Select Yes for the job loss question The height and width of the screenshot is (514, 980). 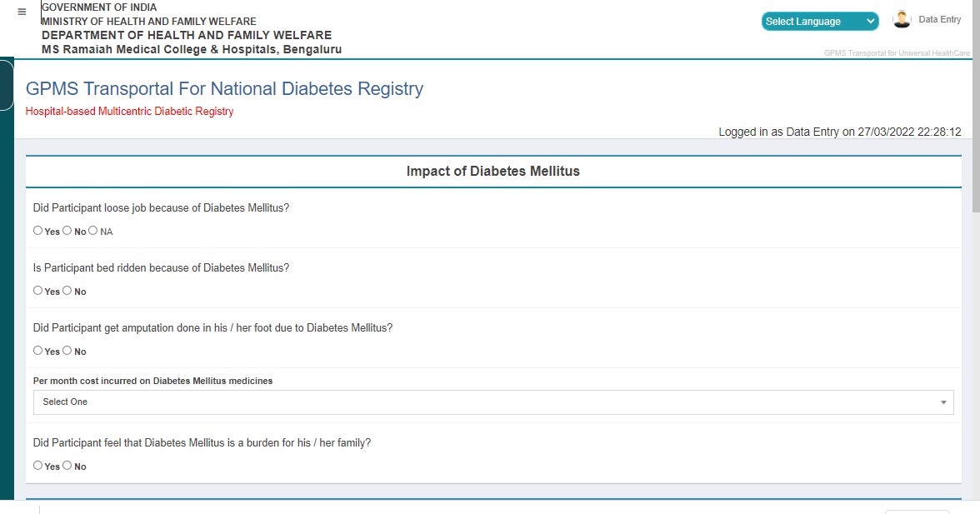37,230
